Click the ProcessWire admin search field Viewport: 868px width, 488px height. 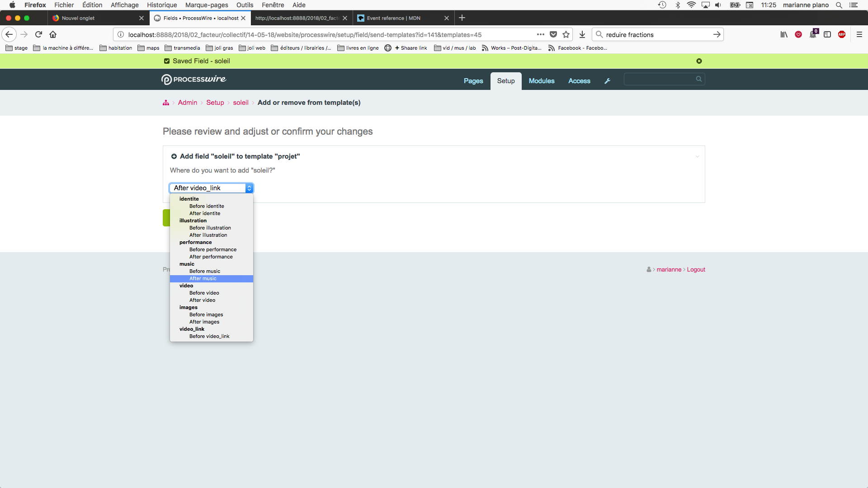coord(660,79)
